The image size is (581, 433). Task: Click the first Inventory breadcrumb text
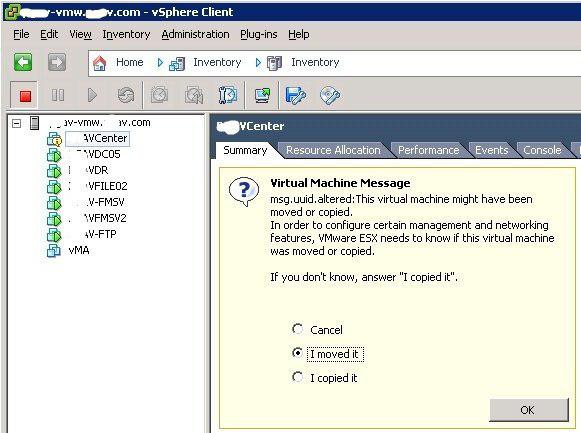[217, 62]
